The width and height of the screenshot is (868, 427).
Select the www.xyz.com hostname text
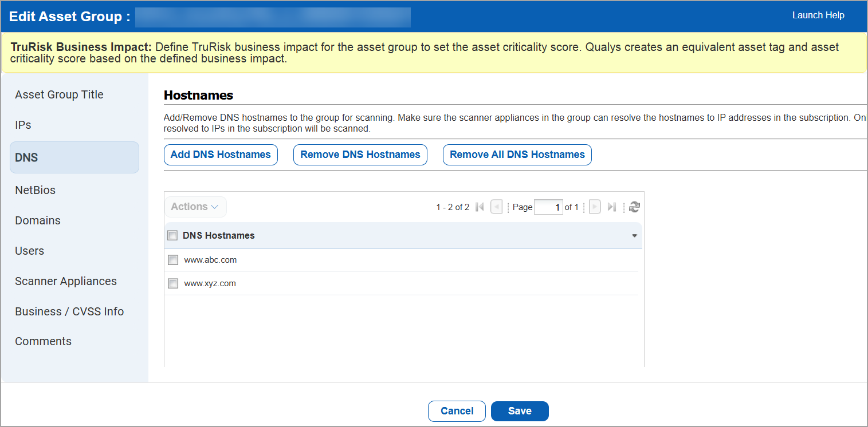(210, 283)
